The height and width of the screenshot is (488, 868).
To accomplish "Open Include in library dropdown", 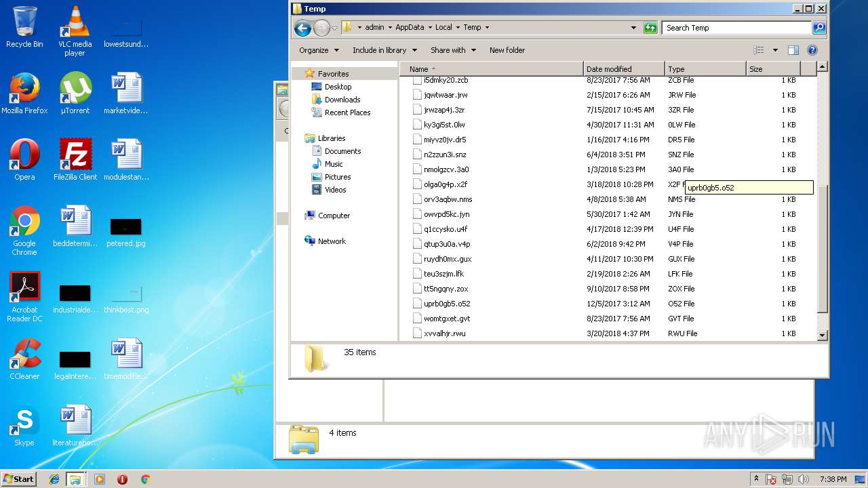I will (x=384, y=50).
